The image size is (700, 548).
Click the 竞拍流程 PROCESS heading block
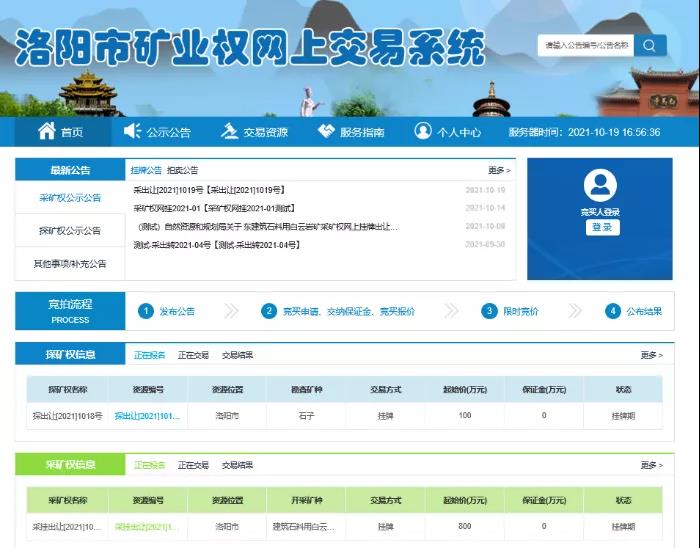(70, 311)
